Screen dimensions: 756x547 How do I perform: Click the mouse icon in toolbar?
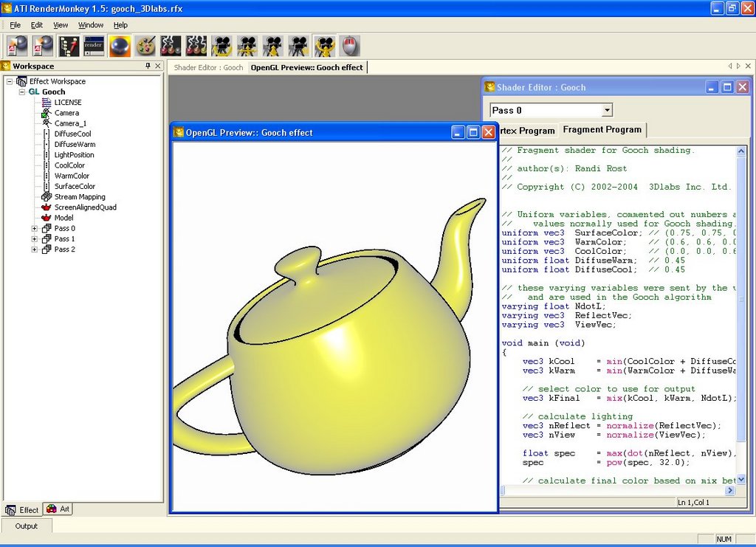click(350, 46)
